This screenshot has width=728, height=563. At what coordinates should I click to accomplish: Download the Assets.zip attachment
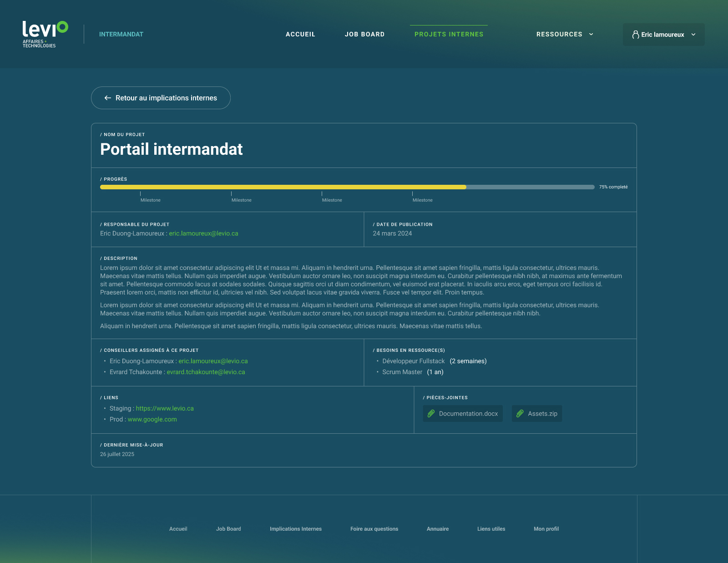[x=536, y=413]
